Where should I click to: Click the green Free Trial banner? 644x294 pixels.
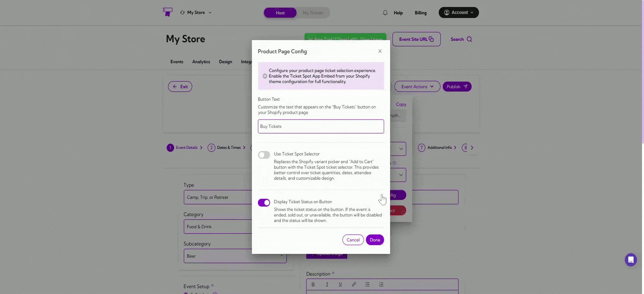[345, 37]
